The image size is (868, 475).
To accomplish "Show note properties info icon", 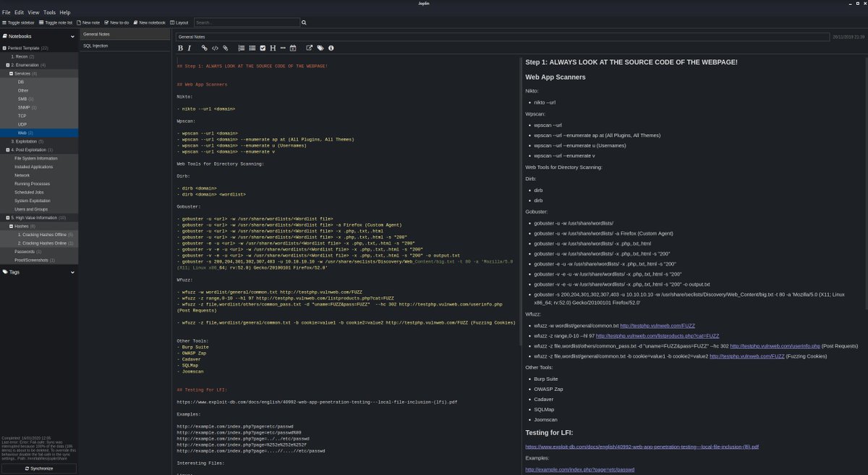I will click(331, 48).
